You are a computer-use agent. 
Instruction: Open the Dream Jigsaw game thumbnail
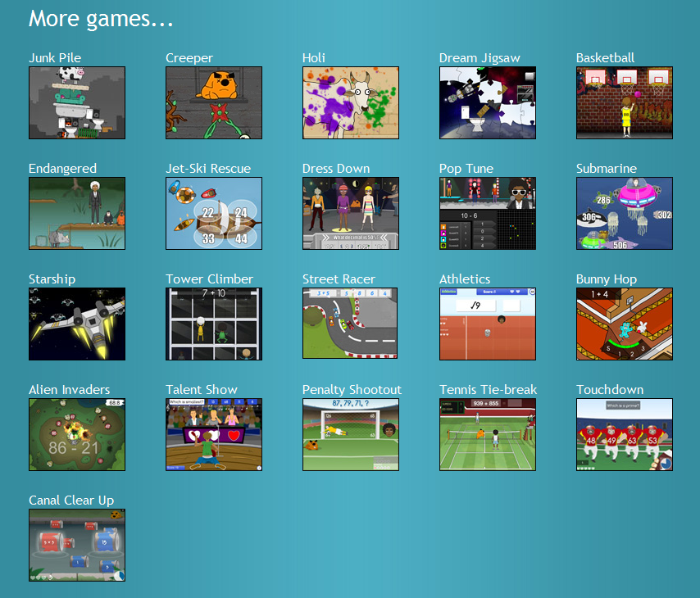click(x=488, y=102)
